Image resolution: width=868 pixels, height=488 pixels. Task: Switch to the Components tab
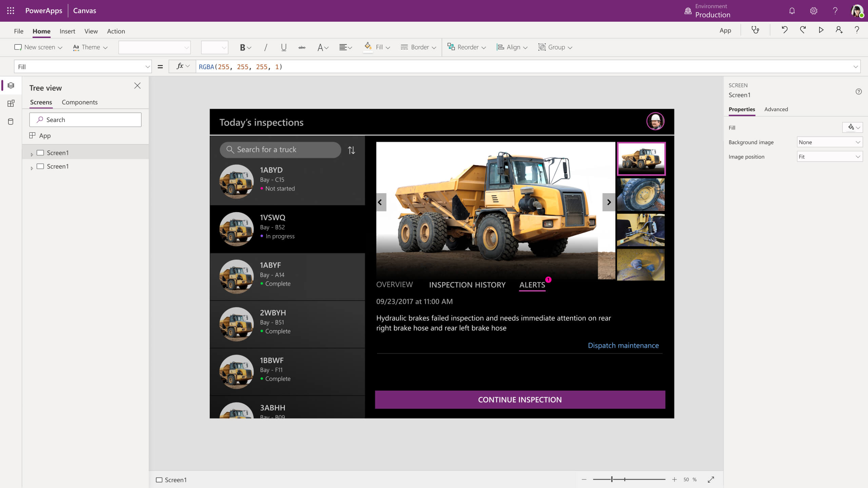pos(79,102)
